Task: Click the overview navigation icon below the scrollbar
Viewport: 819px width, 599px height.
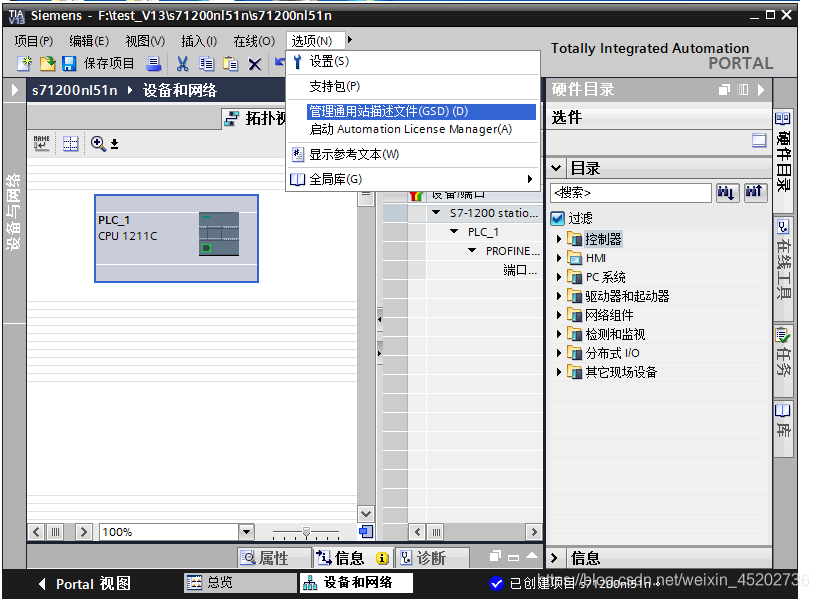Action: click(366, 532)
